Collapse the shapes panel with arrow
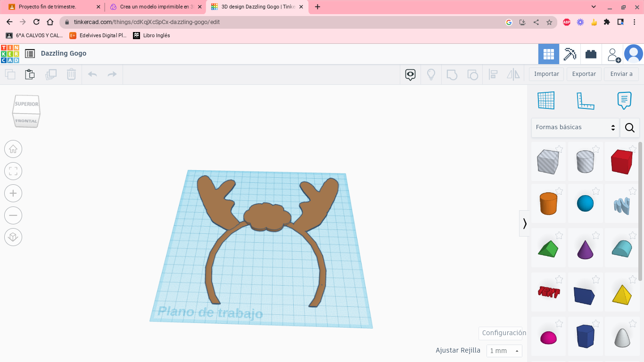This screenshot has height=362, width=644. (x=524, y=223)
